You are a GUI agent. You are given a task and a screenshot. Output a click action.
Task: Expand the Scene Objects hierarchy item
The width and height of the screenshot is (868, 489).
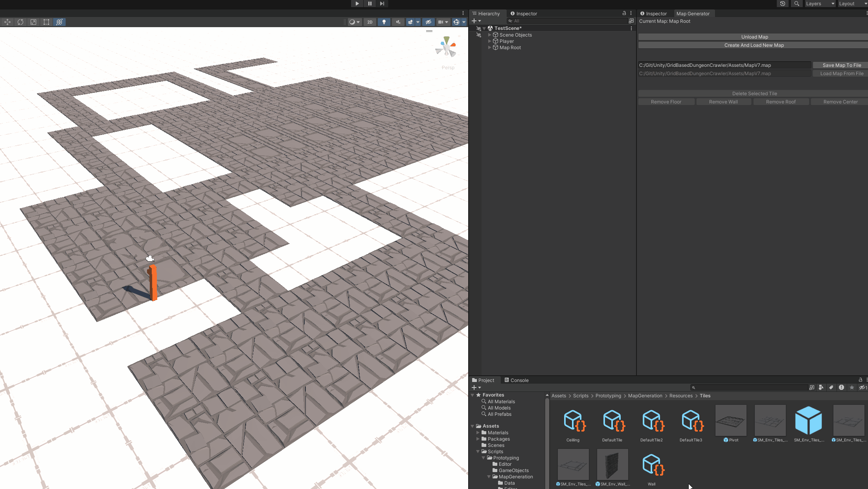pyautogui.click(x=489, y=35)
